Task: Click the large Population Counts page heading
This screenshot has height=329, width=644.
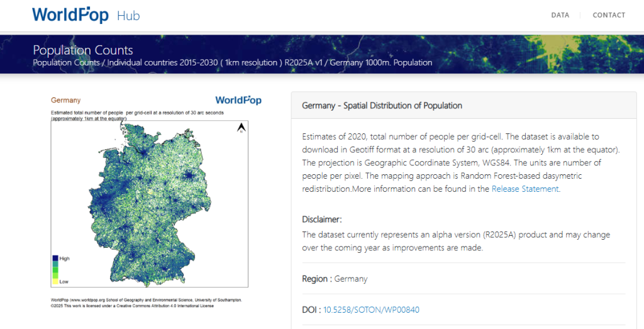Action: 83,50
